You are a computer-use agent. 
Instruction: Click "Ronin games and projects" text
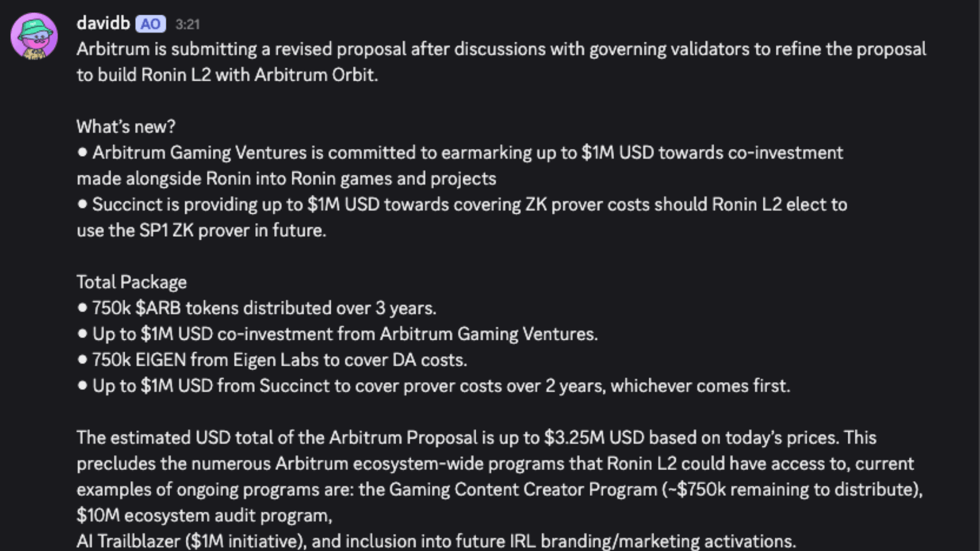393,179
